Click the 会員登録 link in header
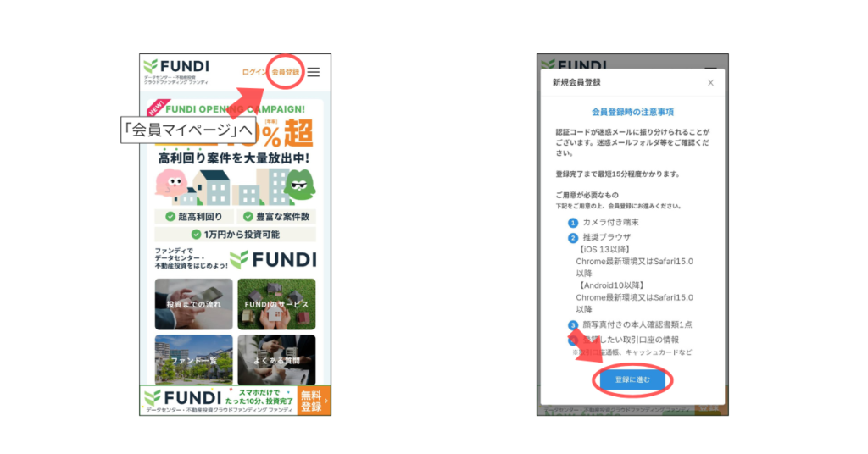 tap(285, 73)
